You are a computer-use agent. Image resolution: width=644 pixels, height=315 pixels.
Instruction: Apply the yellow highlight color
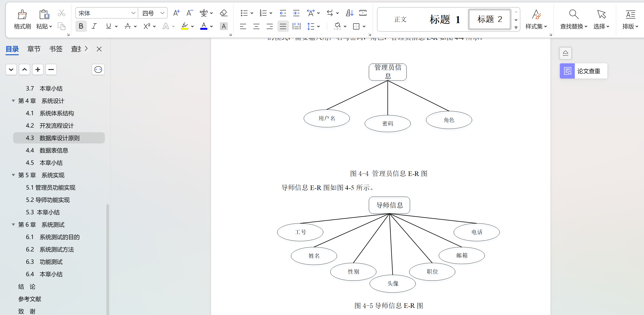click(x=185, y=26)
